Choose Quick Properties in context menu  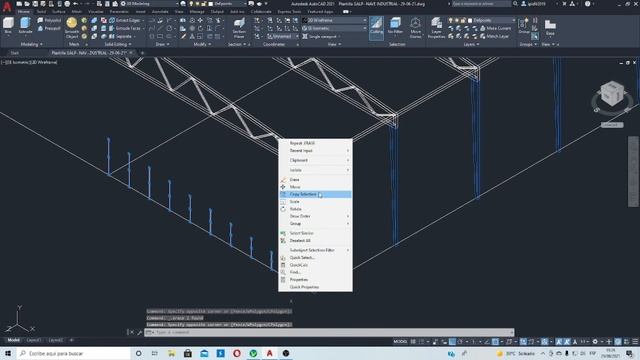pyautogui.click(x=315, y=287)
